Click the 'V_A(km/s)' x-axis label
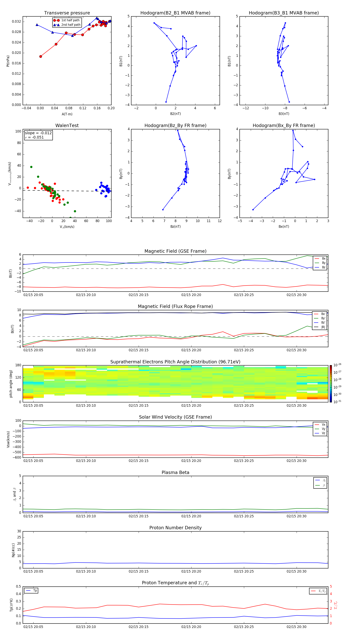The image size is (351, 644). point(67,227)
